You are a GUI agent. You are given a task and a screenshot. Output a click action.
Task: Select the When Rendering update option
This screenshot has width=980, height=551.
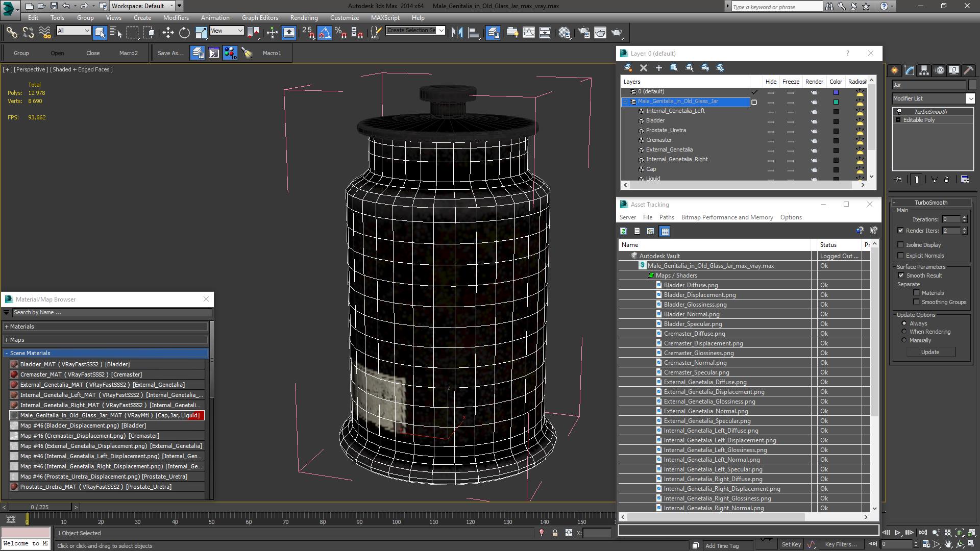904,332
